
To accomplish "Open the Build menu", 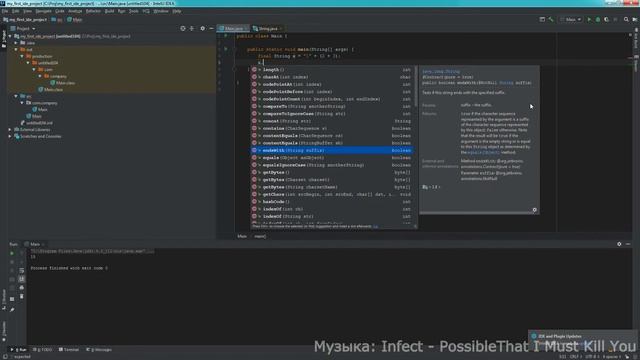I will [x=109, y=11].
